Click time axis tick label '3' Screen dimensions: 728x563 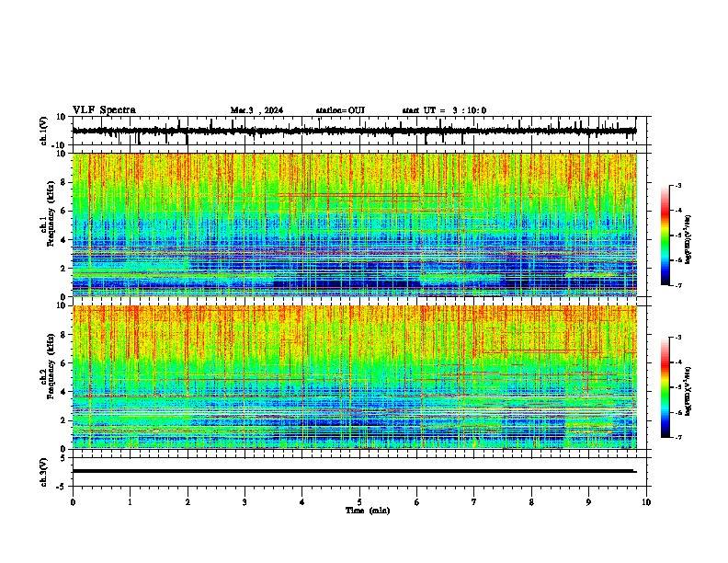pyautogui.click(x=245, y=502)
